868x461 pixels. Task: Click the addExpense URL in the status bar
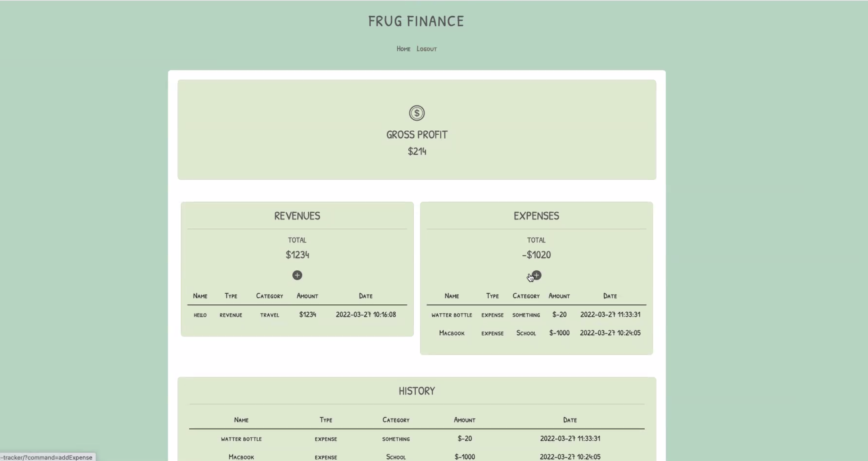[x=47, y=457]
